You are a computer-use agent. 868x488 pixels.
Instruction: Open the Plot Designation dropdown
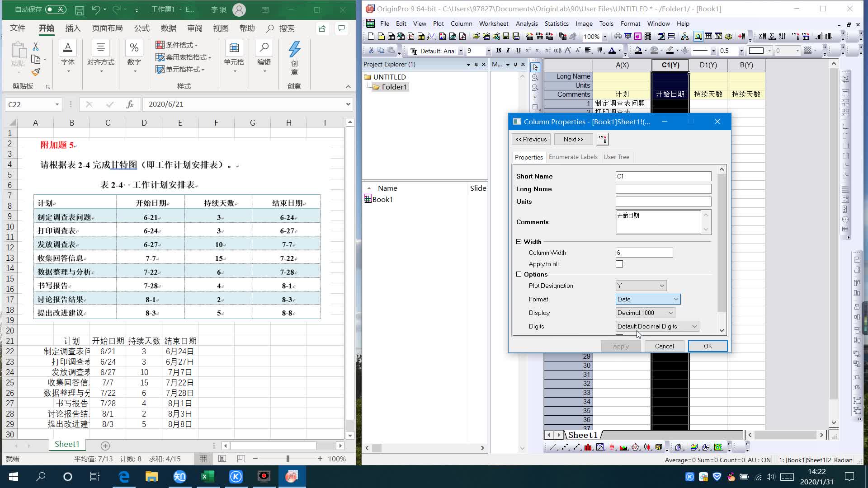point(641,286)
